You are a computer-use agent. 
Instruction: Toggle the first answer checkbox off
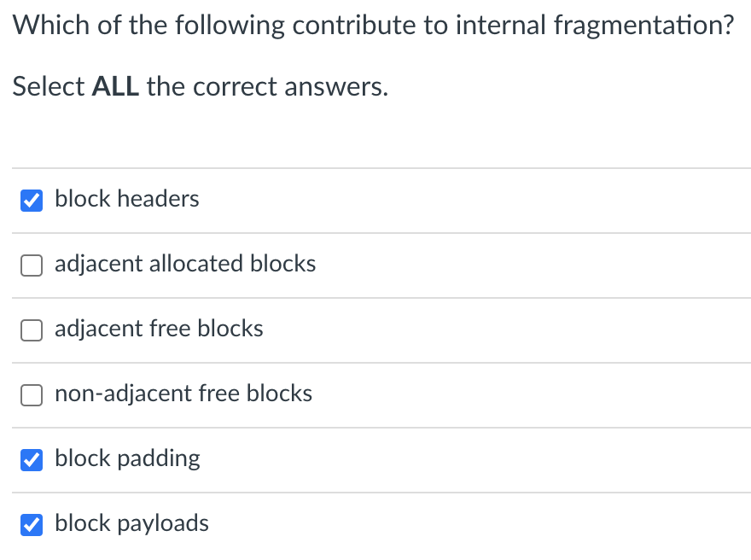click(x=31, y=200)
